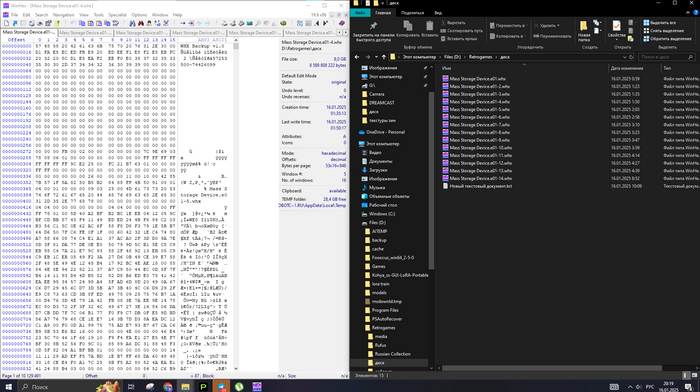
Task: Click the Explorer horizontal scrollbar
Action: coord(552,368)
